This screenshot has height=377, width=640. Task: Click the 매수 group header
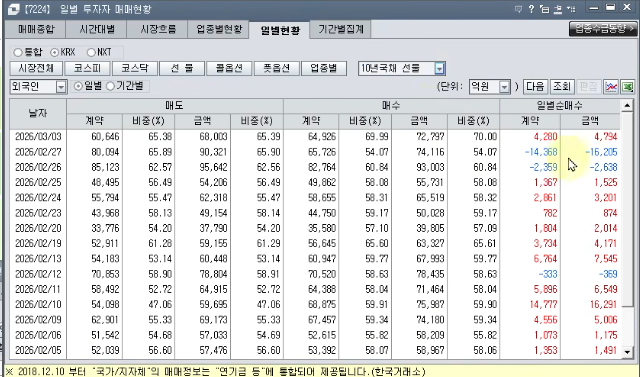pyautogui.click(x=391, y=106)
